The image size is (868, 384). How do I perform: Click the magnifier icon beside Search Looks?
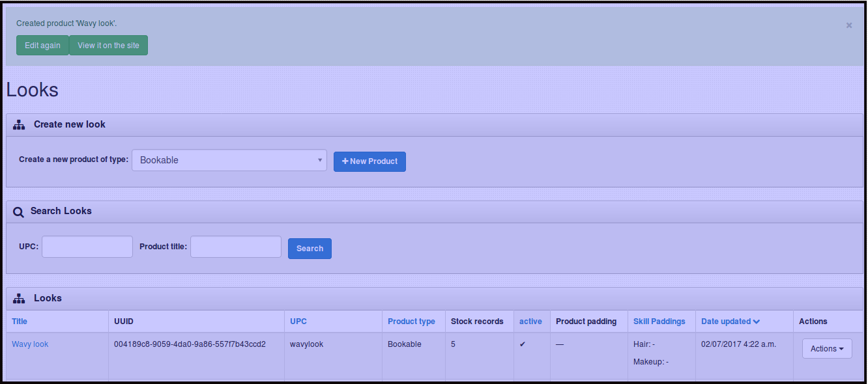[x=18, y=212]
